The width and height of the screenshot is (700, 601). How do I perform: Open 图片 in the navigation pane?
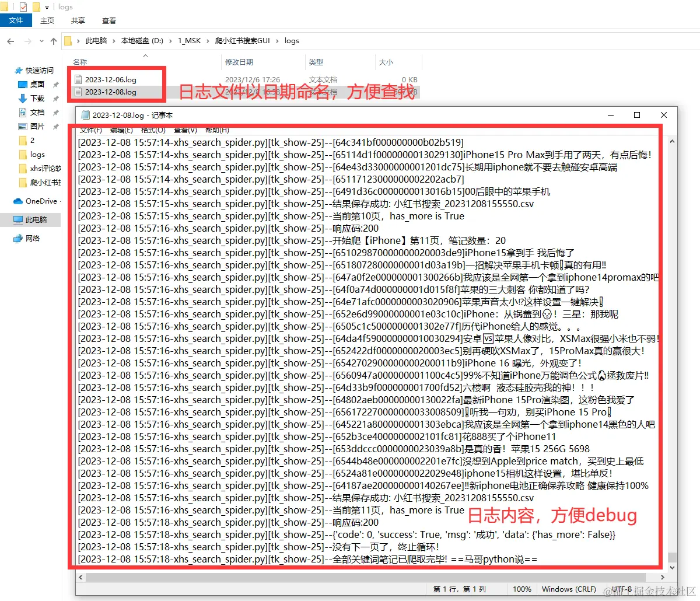(x=37, y=126)
